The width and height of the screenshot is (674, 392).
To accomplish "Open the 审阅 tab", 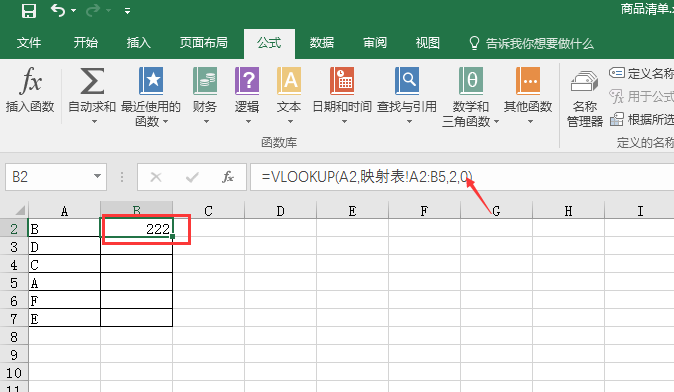I will click(x=375, y=43).
